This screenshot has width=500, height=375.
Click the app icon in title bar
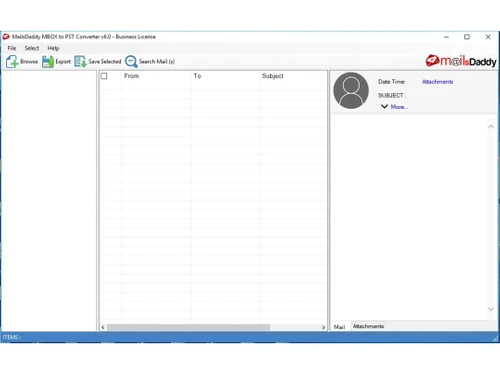point(6,37)
